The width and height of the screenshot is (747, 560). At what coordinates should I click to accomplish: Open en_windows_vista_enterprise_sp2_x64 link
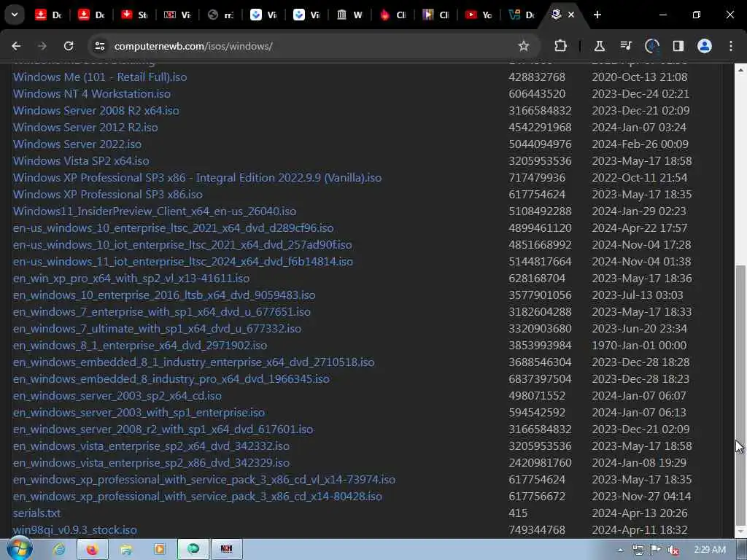151,446
